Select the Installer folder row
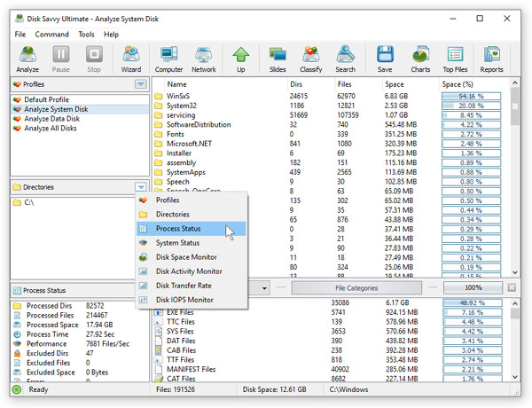The width and height of the screenshot is (532, 408). 331,153
